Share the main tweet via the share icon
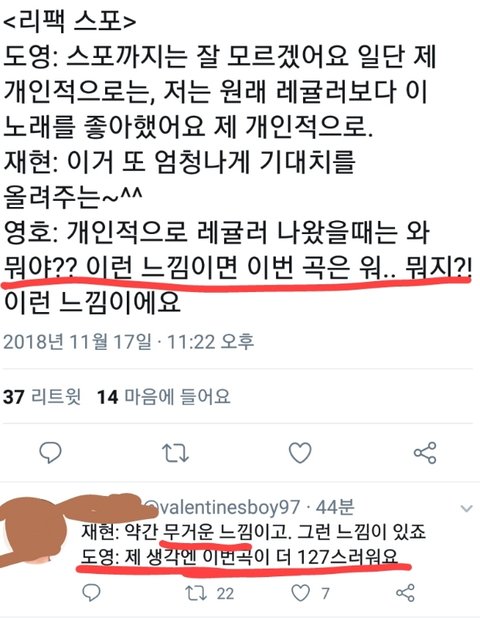Screen dimensions: 480x618 (425, 452)
